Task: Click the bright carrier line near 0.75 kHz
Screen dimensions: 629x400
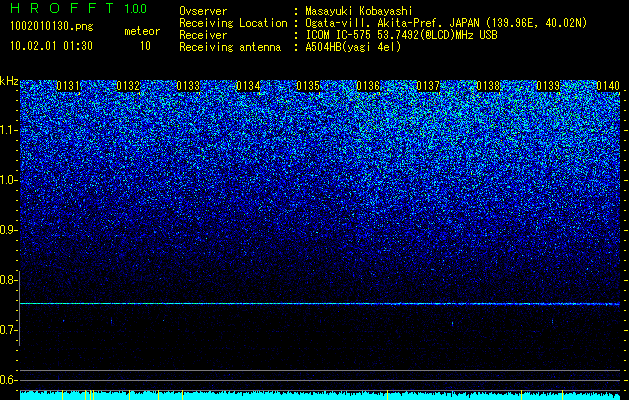Action: (320, 304)
